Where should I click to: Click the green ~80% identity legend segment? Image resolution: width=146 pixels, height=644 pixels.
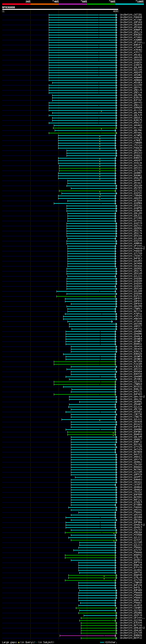101,4
